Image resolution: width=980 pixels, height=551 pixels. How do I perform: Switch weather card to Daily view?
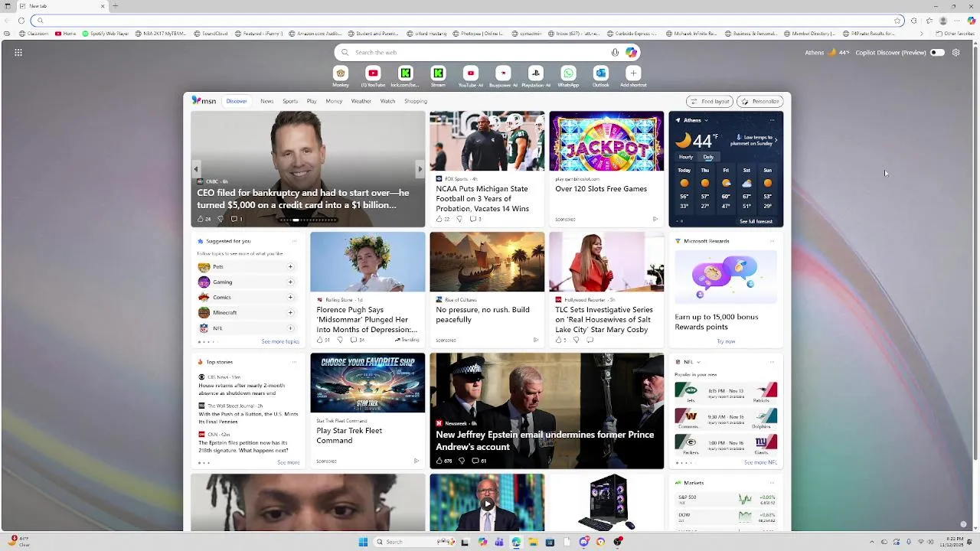(708, 157)
